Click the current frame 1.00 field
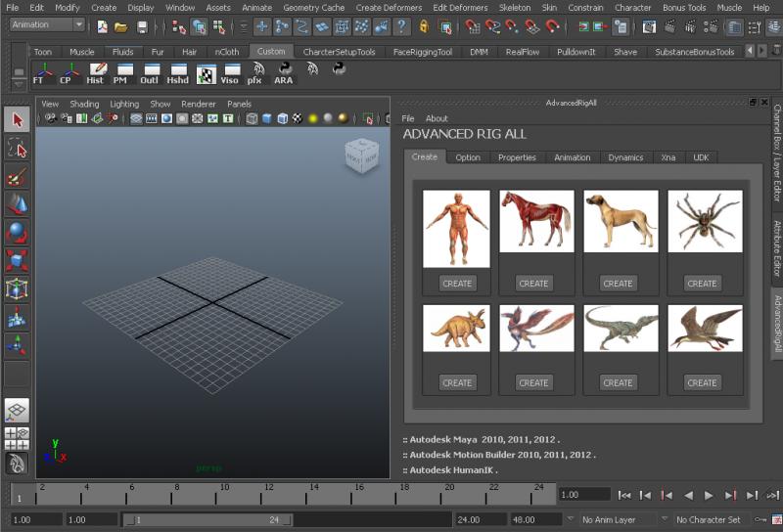The height and width of the screenshot is (532, 783). click(x=583, y=495)
